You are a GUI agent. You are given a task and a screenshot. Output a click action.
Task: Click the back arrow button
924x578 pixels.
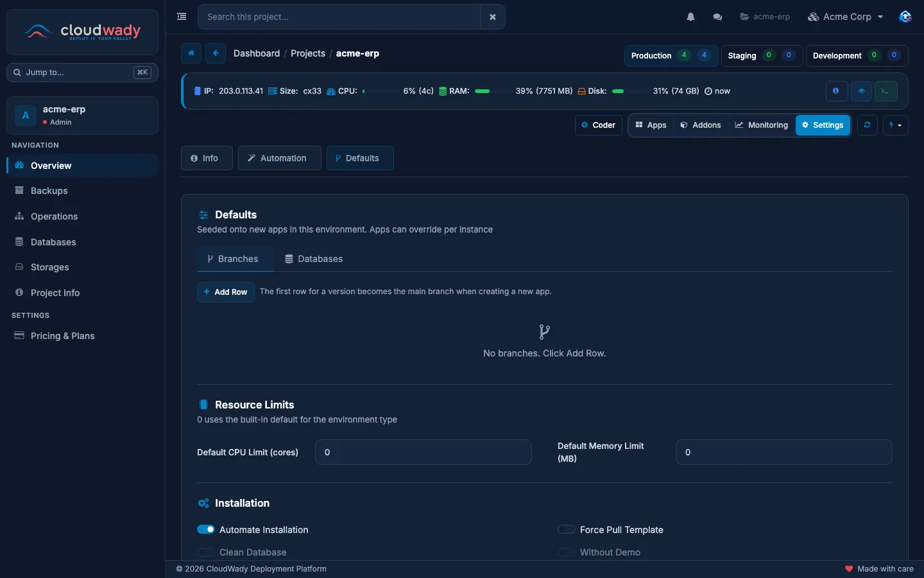(216, 53)
